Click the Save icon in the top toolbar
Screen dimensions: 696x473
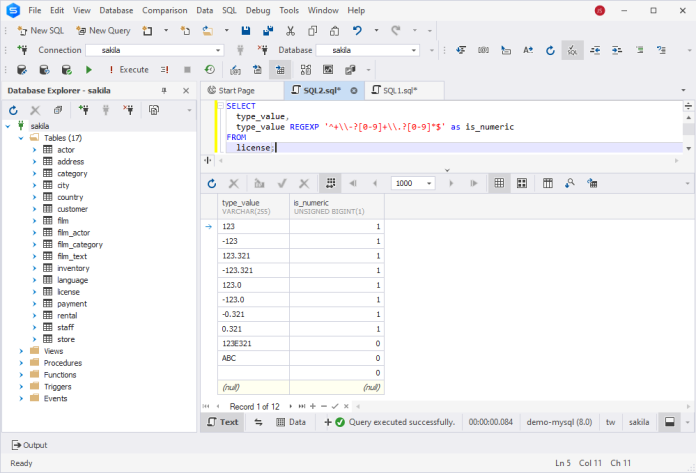pyautogui.click(x=246, y=30)
